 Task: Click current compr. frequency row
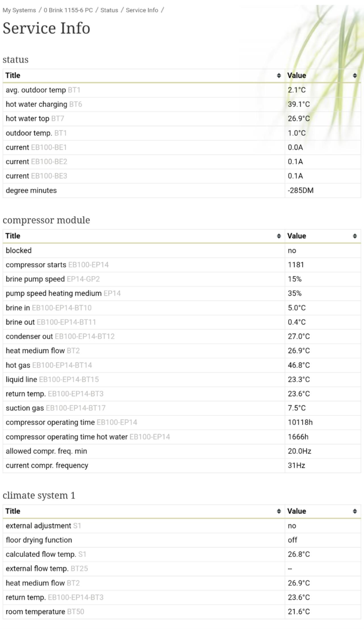tap(182, 465)
